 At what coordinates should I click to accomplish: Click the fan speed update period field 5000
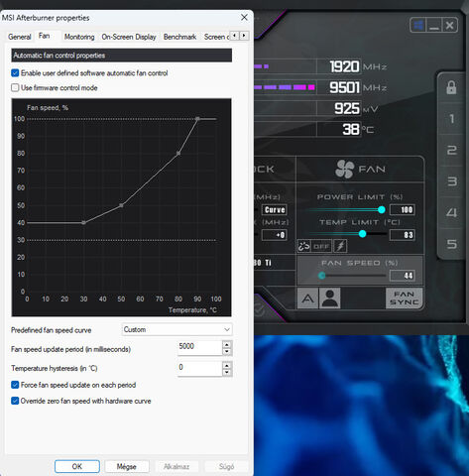[199, 348]
